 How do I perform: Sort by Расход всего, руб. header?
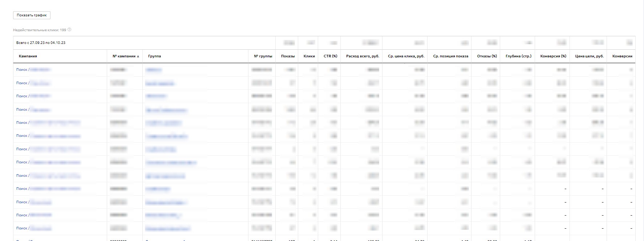(362, 56)
